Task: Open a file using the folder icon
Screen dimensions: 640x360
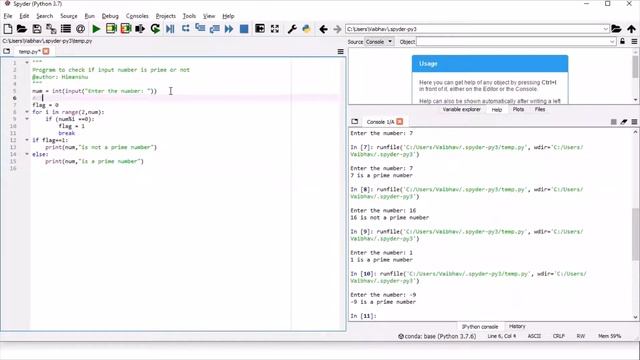Action: click(x=22, y=29)
